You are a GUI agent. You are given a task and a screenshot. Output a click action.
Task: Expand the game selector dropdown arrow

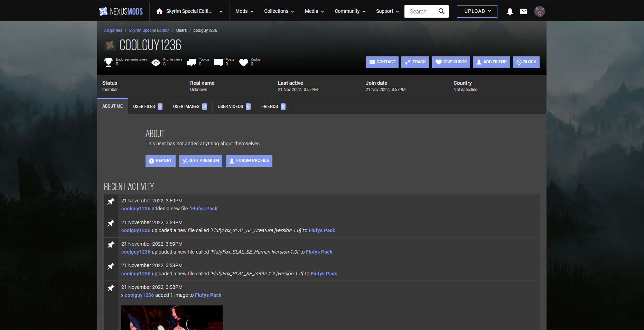coord(221,11)
